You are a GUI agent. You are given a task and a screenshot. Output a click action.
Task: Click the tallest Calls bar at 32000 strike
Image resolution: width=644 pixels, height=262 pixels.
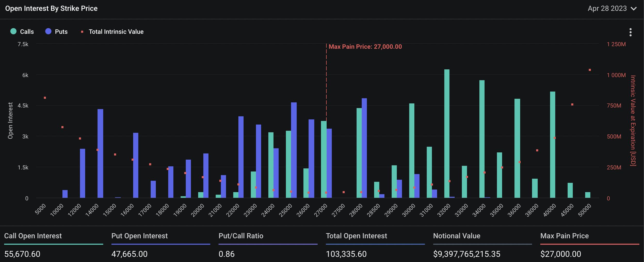click(x=447, y=134)
